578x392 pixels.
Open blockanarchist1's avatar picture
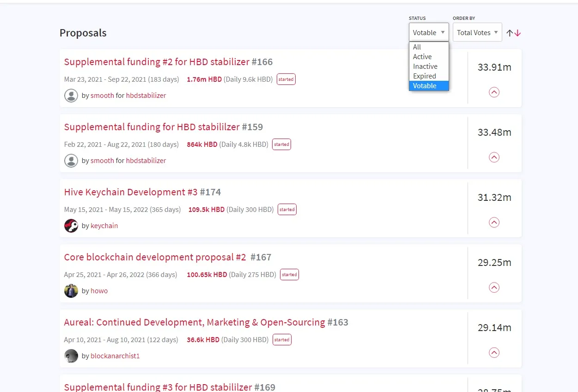71,356
